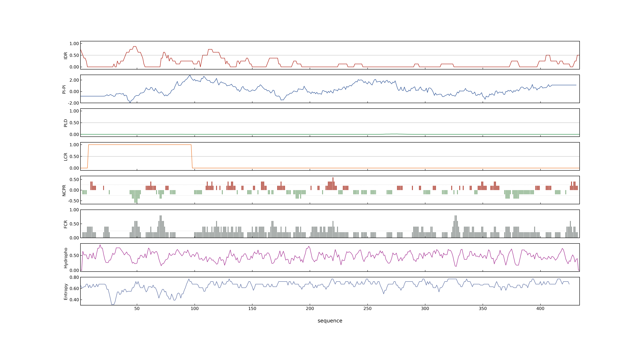Click the -2.00 tick on Pi-Pi axis
The image size is (644, 343).
[x=73, y=103]
